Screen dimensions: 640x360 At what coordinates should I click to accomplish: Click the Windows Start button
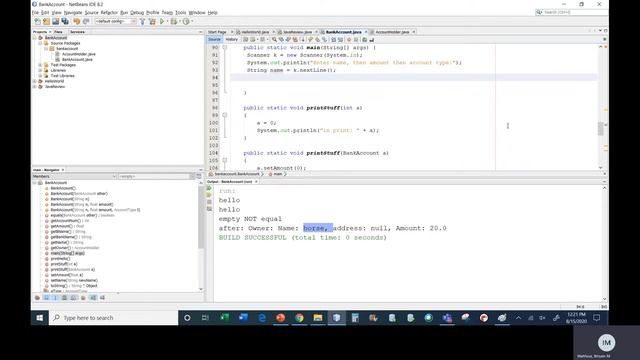40,318
